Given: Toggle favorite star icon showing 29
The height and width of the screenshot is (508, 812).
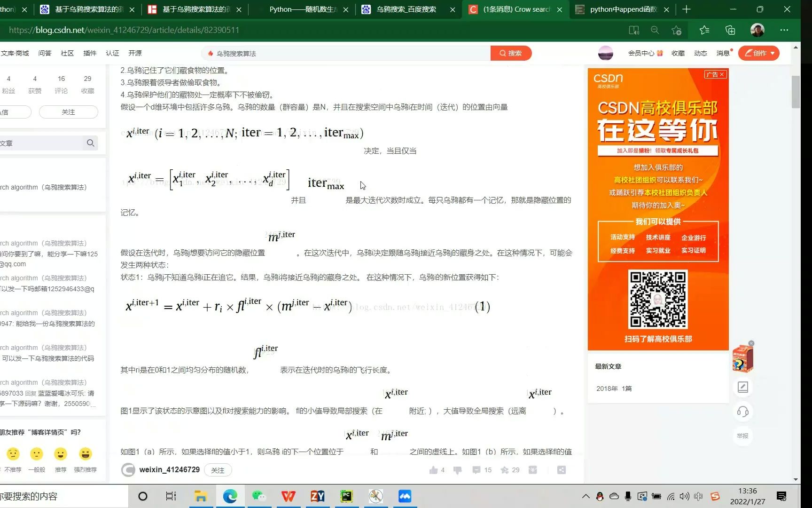Looking at the screenshot, I should (x=505, y=470).
